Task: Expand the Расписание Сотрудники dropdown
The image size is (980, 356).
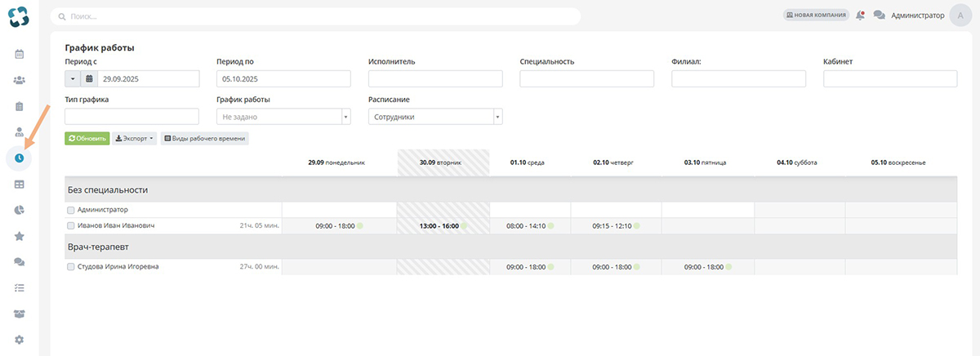Action: (435, 117)
